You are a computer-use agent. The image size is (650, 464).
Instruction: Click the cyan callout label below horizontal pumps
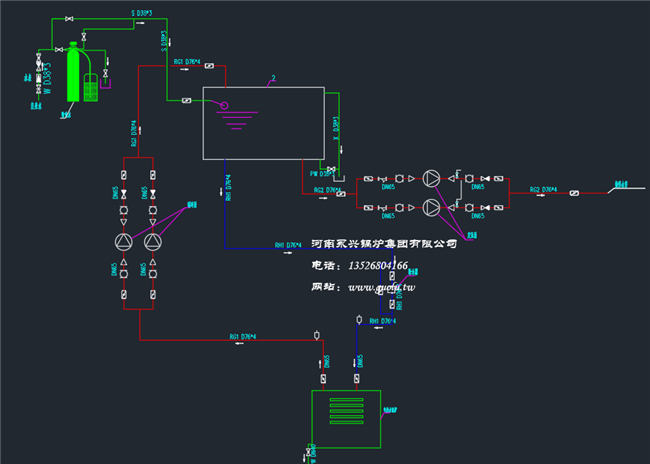[472, 235]
